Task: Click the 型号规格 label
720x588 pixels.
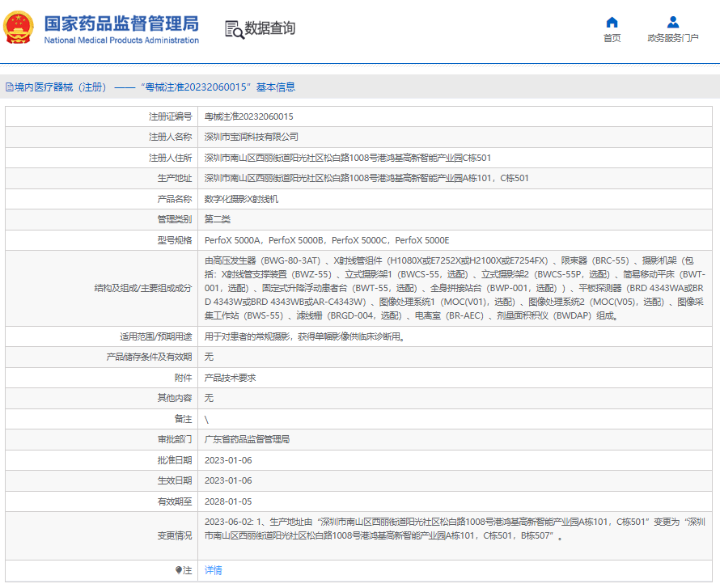Action: pos(175,240)
